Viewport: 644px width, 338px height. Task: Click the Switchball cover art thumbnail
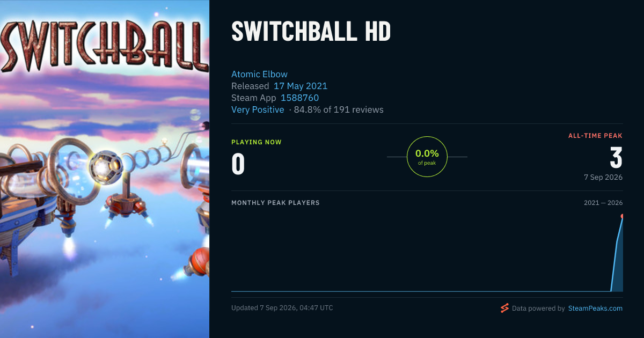click(x=105, y=169)
